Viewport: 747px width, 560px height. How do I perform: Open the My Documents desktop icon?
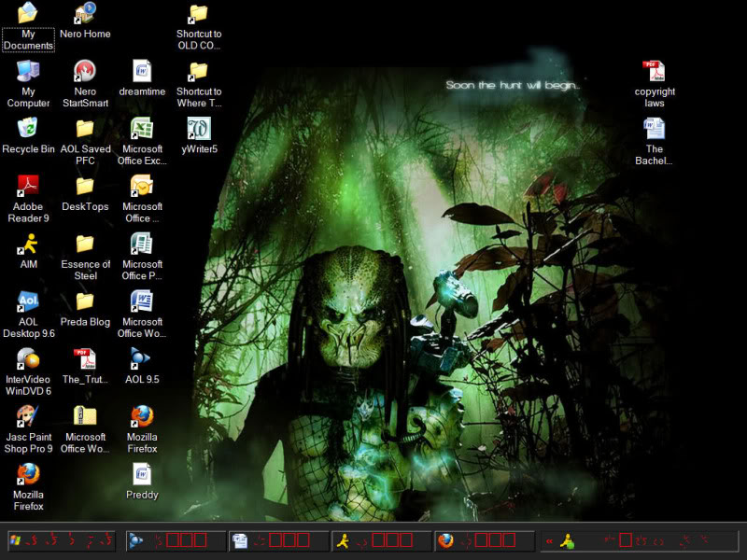(28, 27)
